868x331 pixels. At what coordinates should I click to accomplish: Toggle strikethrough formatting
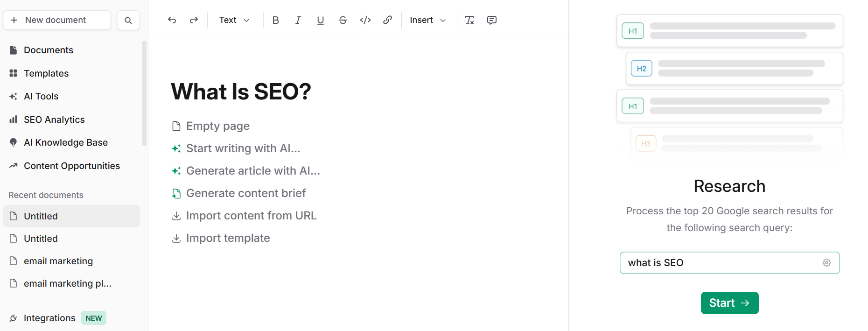pyautogui.click(x=343, y=20)
